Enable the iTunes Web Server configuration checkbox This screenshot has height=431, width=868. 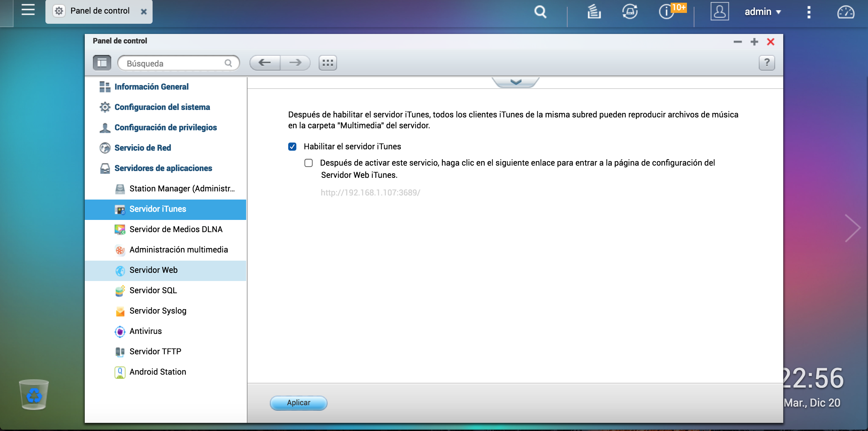[308, 162]
